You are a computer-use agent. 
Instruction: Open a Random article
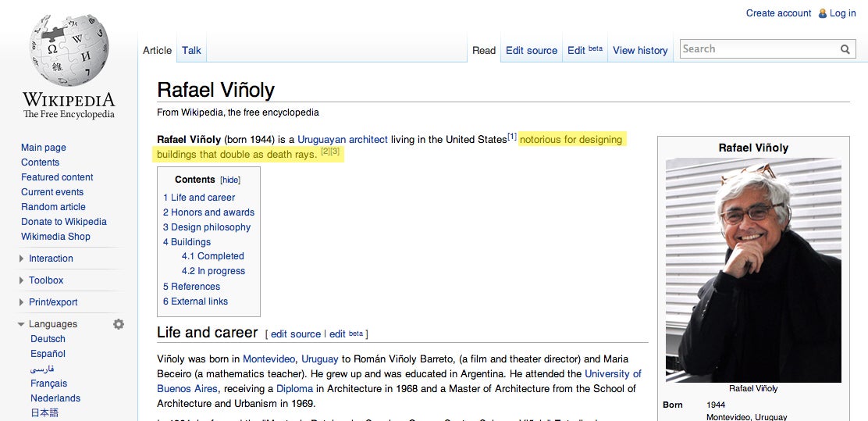pos(53,207)
